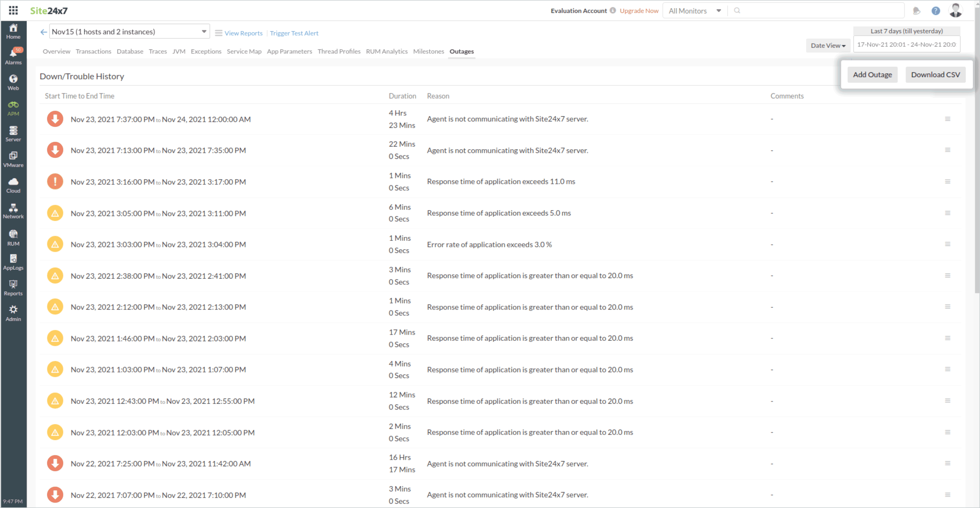Image resolution: width=980 pixels, height=508 pixels.
Task: Open the Alarms panel in sidebar
Action: click(13, 55)
